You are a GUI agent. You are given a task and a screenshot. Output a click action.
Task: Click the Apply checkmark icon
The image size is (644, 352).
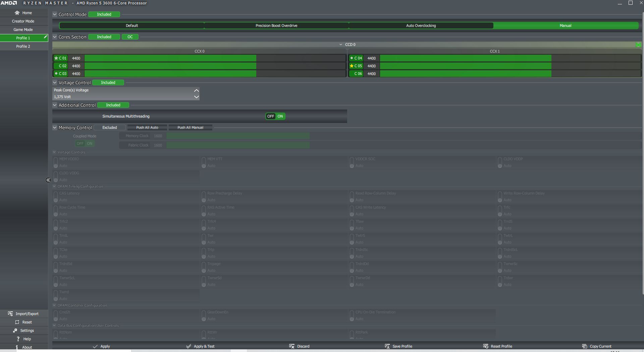95,346
